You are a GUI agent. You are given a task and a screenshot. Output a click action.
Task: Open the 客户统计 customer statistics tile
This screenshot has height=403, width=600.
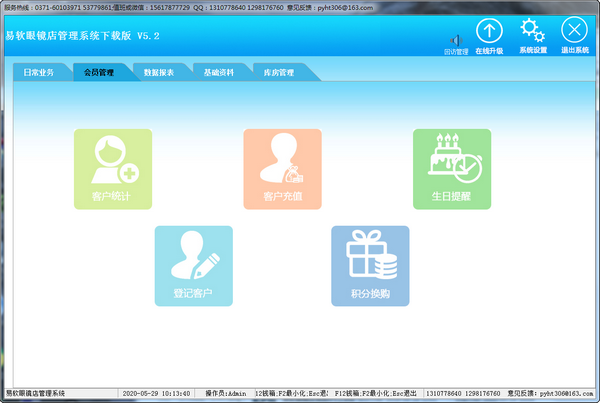click(x=113, y=168)
